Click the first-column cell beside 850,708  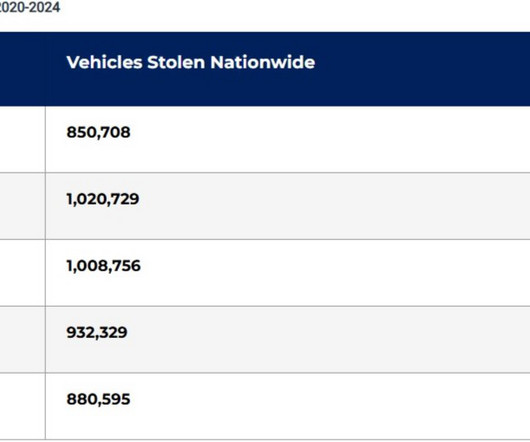coord(22,139)
